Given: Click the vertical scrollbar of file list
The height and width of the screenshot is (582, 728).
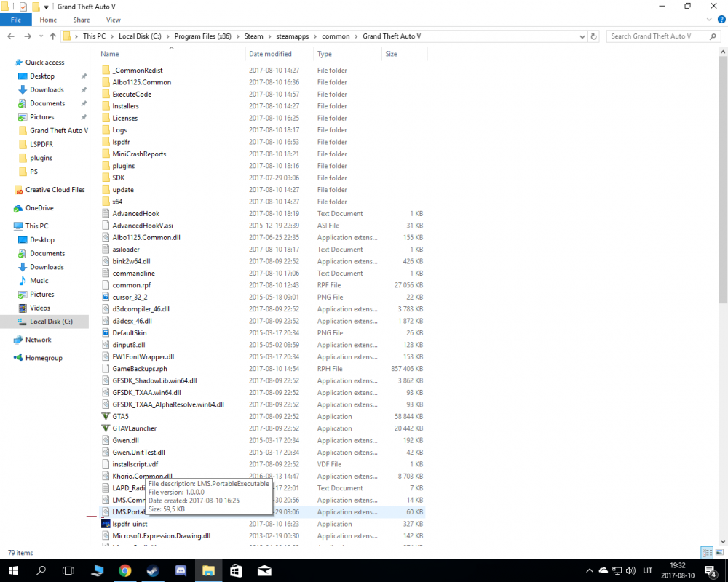Looking at the screenshot, I should 723,179.
